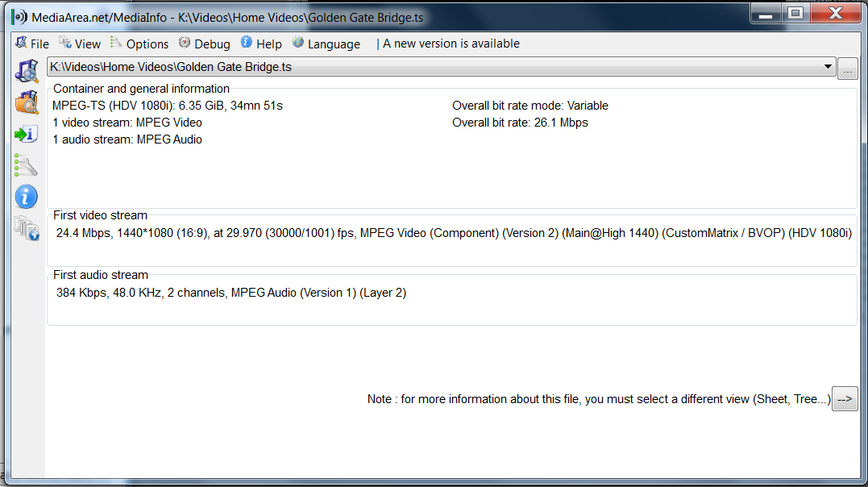This screenshot has height=487, width=868.
Task: Click the MediaInfo title bar app icon
Action: point(20,17)
